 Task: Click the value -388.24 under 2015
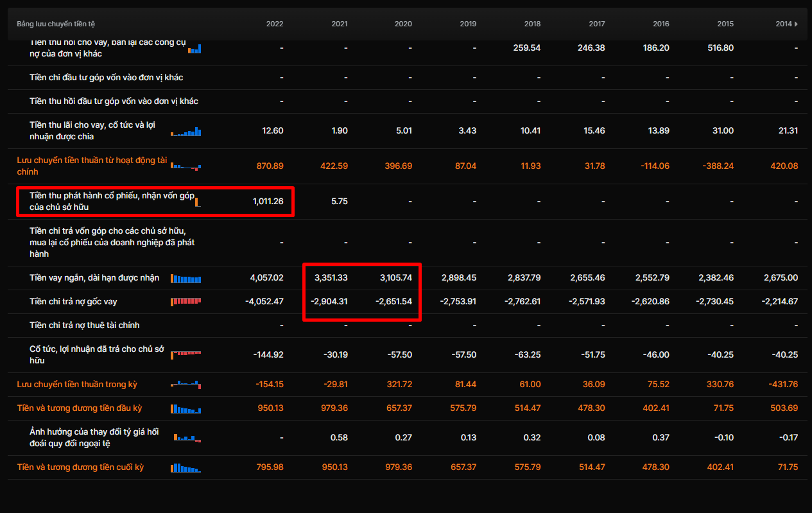[x=718, y=166]
